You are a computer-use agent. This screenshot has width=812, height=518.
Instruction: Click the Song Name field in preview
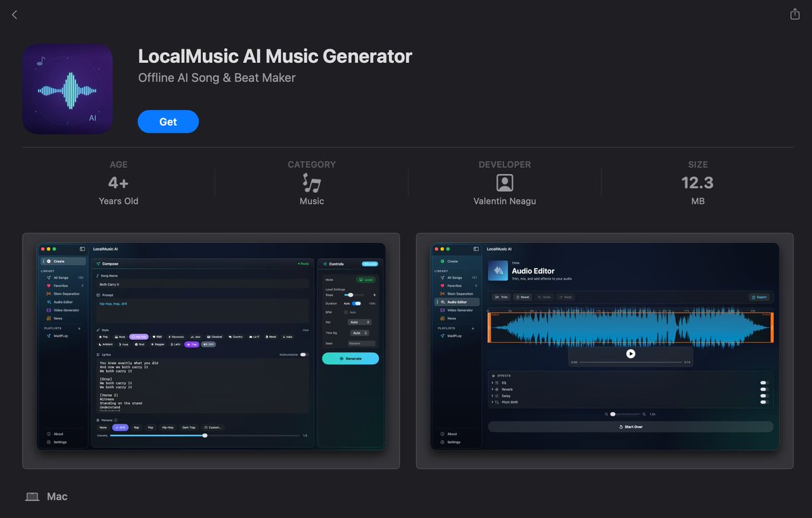202,284
